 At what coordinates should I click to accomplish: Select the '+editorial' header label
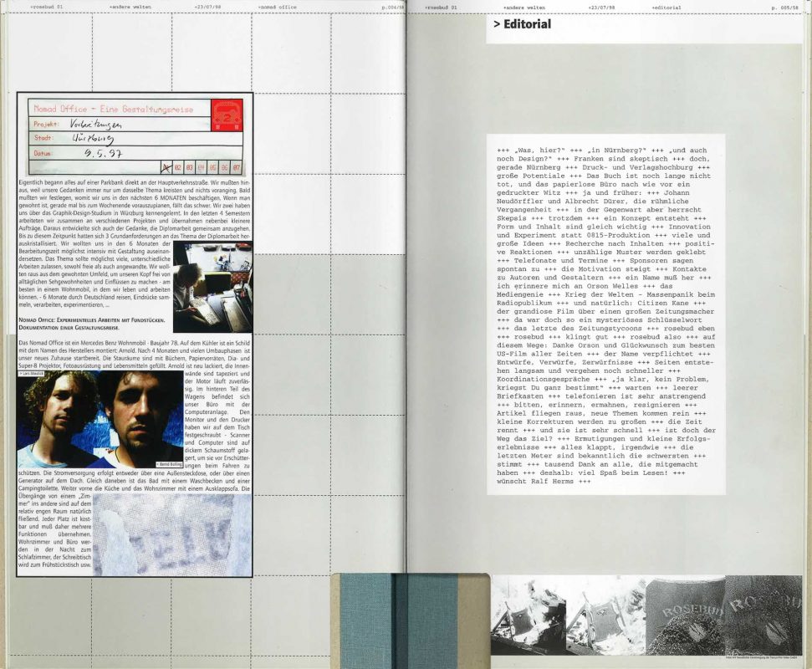click(x=666, y=7)
